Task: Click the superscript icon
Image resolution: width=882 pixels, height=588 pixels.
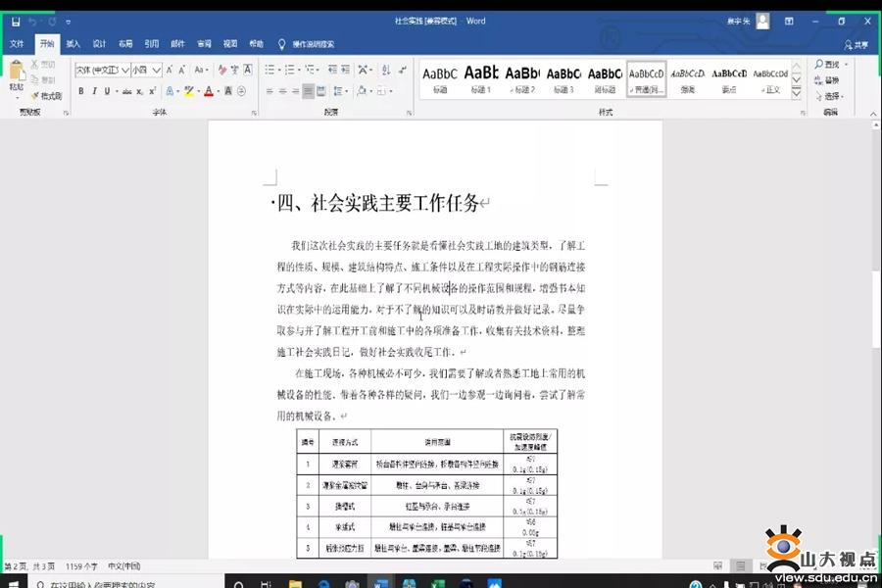Action: pos(154,91)
